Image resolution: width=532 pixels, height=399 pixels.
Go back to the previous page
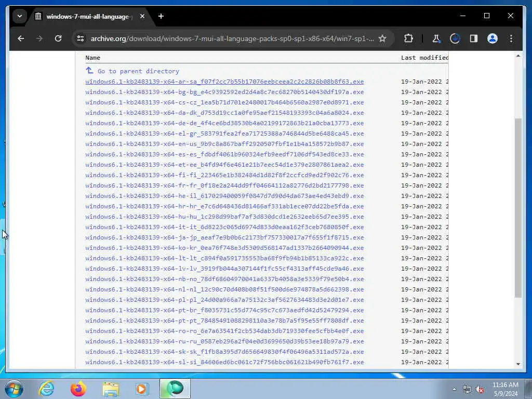(21, 38)
